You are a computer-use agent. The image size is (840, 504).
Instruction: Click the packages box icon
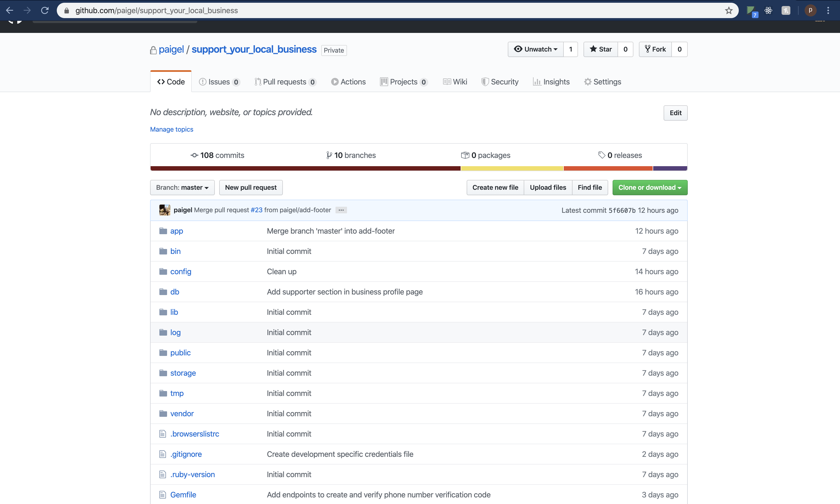[x=465, y=155]
